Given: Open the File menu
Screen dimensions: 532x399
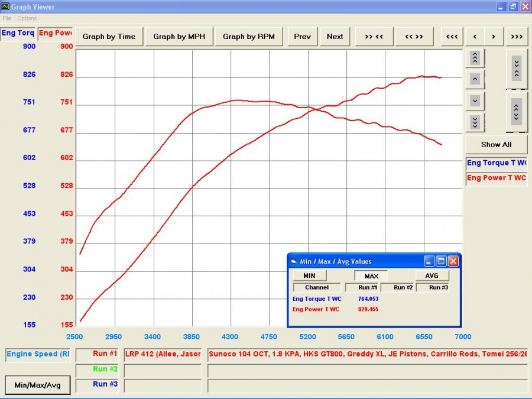Looking at the screenshot, I should click(7, 18).
